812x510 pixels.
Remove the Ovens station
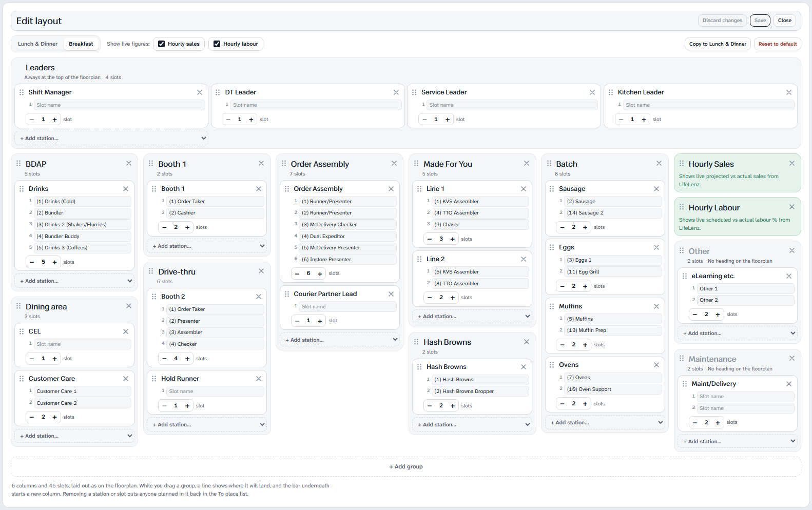coord(656,365)
